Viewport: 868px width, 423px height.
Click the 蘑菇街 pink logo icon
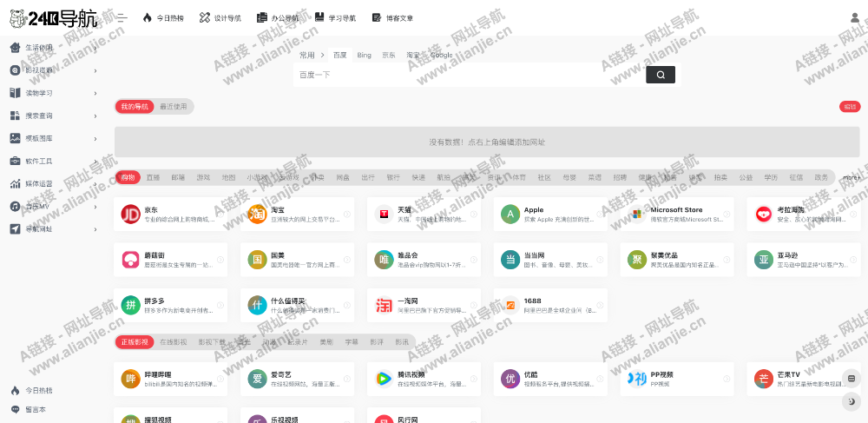click(x=131, y=260)
